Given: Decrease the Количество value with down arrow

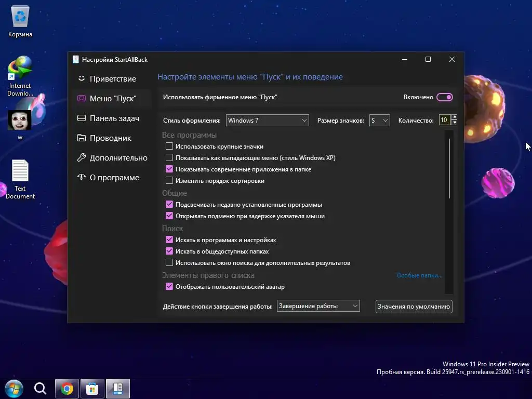Looking at the screenshot, I should pos(454,123).
